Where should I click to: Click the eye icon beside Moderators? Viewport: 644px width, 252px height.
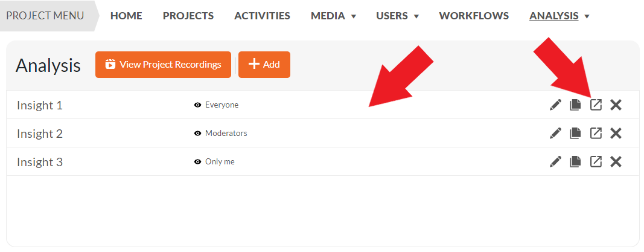(197, 133)
